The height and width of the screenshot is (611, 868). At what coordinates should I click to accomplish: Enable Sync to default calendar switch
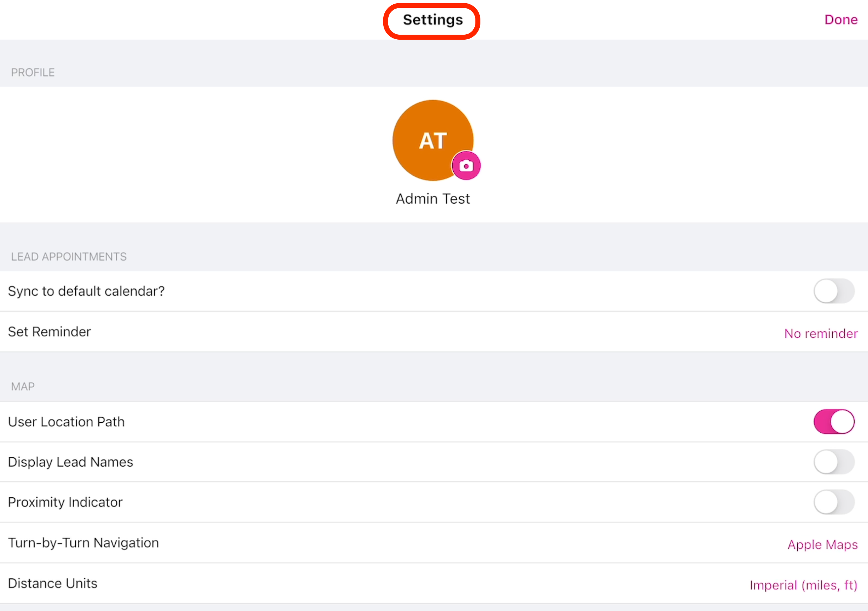pos(834,291)
